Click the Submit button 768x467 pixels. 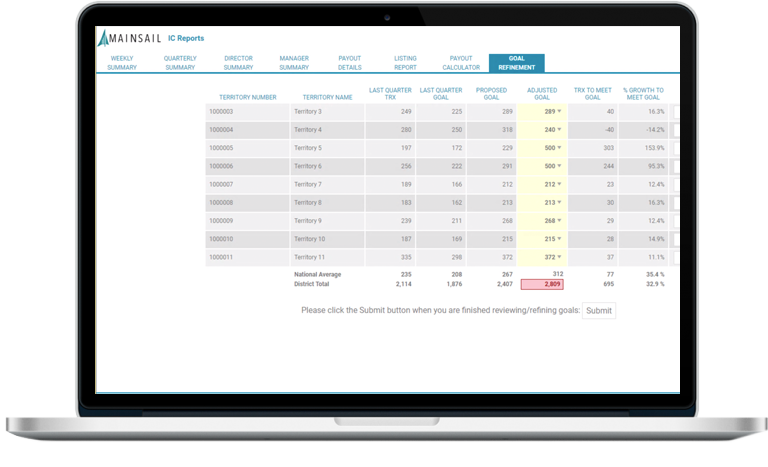599,311
